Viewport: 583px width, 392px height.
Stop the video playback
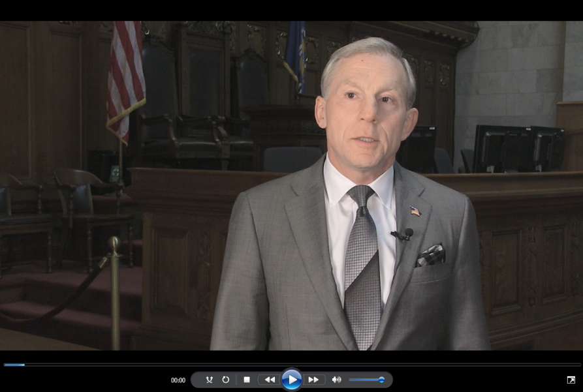tap(247, 380)
